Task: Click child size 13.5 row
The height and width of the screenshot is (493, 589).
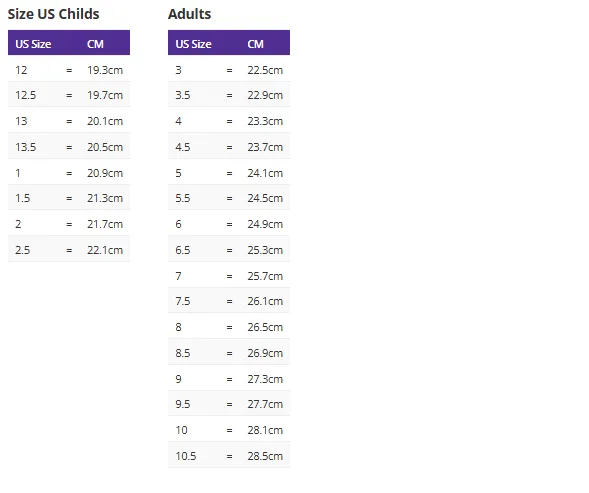Action: [x=69, y=147]
